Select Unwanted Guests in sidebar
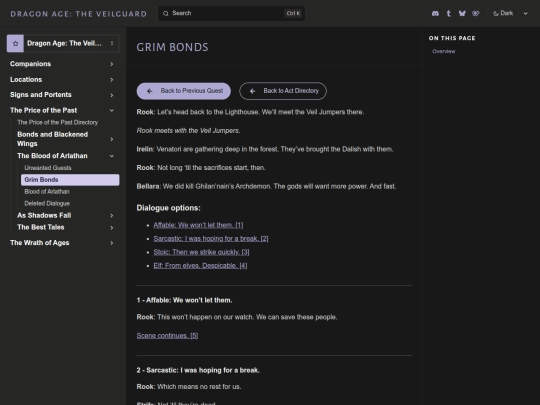Viewport: 540px width, 405px height. [48, 168]
